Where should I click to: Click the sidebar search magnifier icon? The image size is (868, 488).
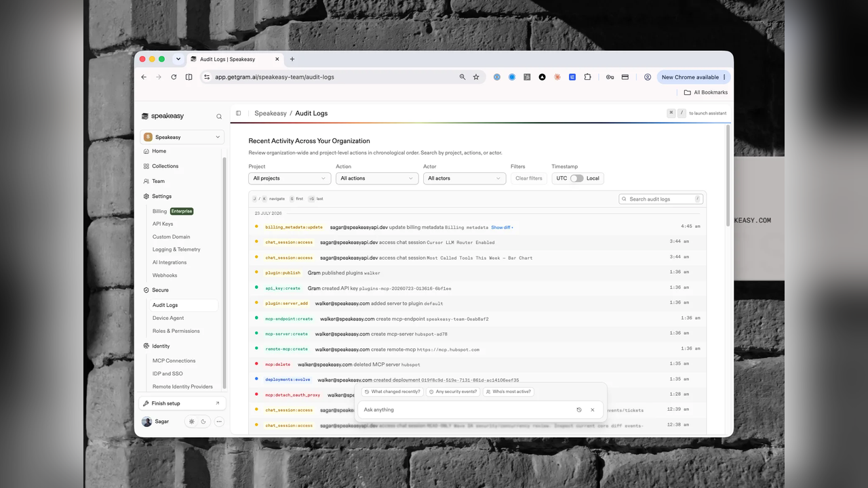[219, 117]
